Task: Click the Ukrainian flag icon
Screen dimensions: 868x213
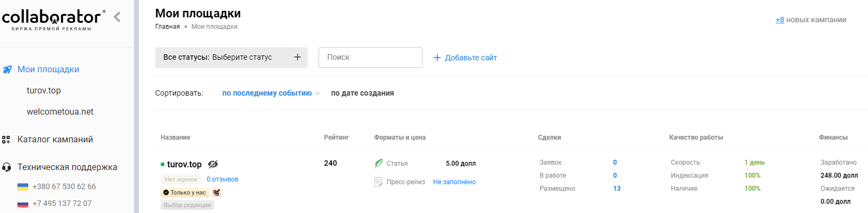Action: click(x=23, y=187)
